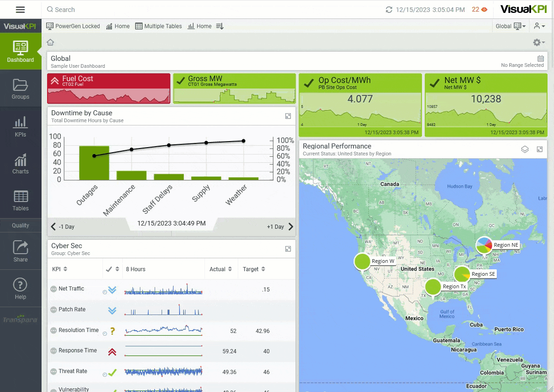Expand the user account dropdown
This screenshot has height=392, width=554.
[539, 26]
